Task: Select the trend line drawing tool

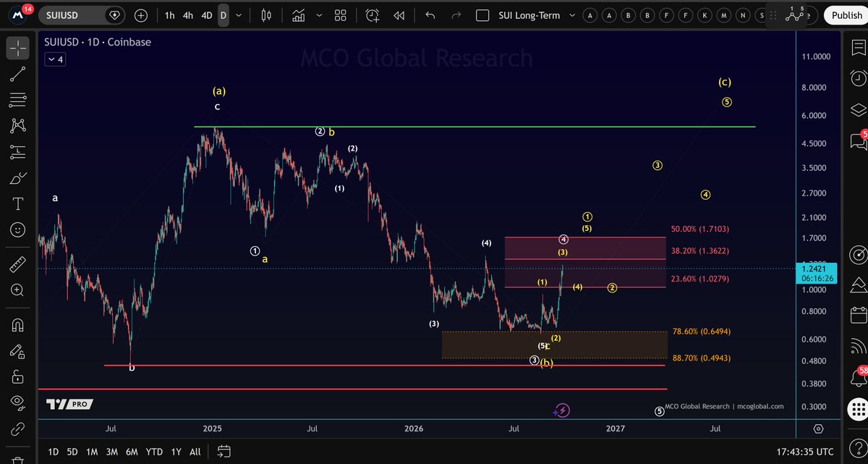Action: click(18, 73)
